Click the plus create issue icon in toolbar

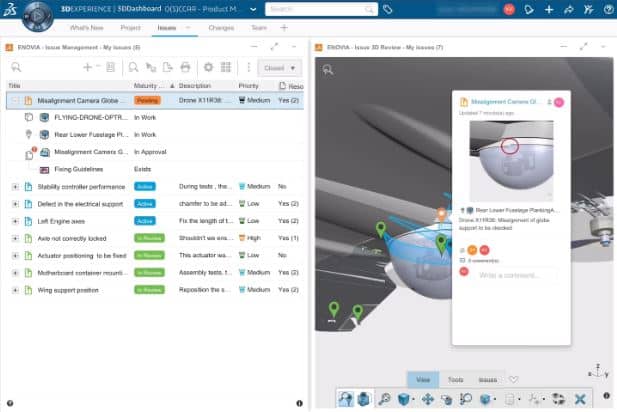tap(87, 67)
